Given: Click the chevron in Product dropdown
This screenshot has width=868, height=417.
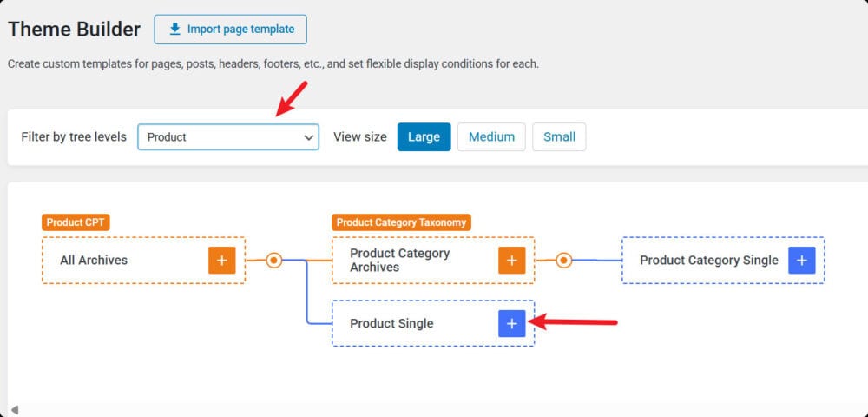Looking at the screenshot, I should [x=309, y=137].
